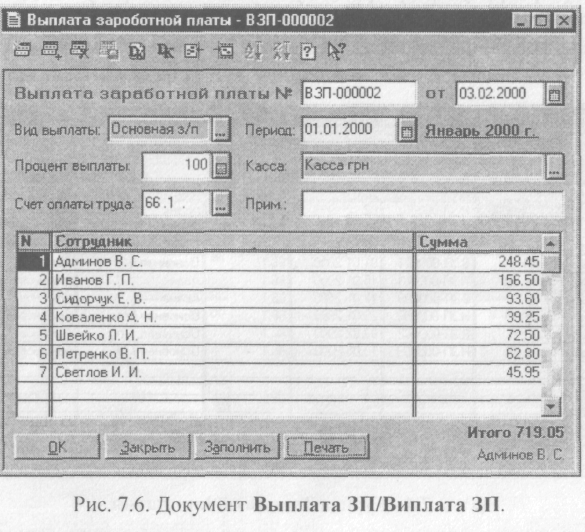This screenshot has height=532, width=585.
Task: Click the document postings Dt toolbar icon
Action: point(137,51)
